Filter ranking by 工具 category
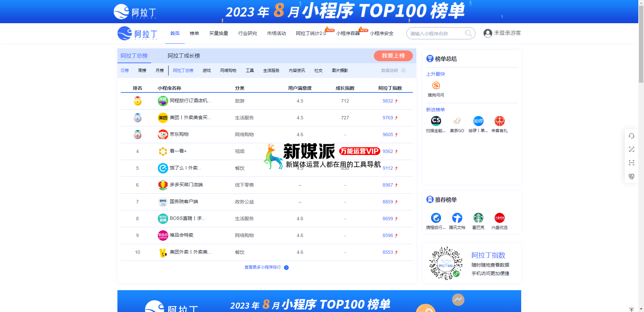This screenshot has height=312, width=644. (250, 71)
